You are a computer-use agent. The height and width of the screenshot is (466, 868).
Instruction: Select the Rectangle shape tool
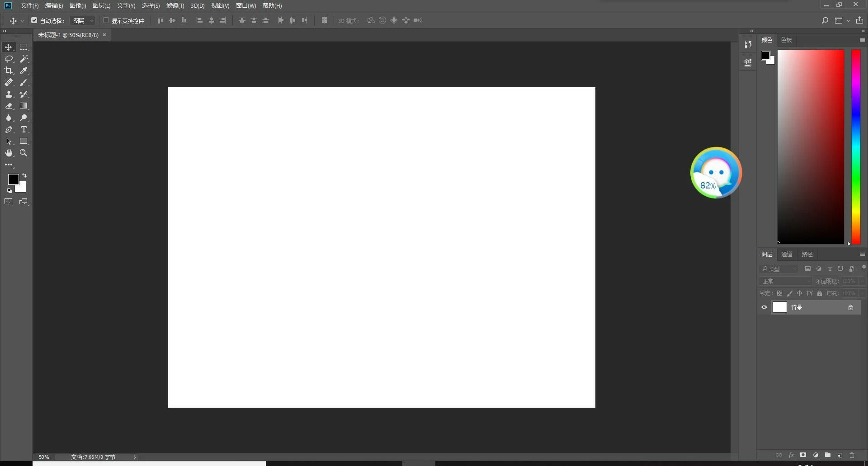click(24, 141)
